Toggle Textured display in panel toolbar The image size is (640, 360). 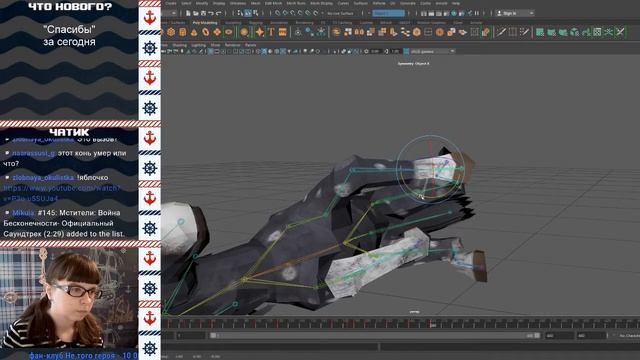(282, 51)
